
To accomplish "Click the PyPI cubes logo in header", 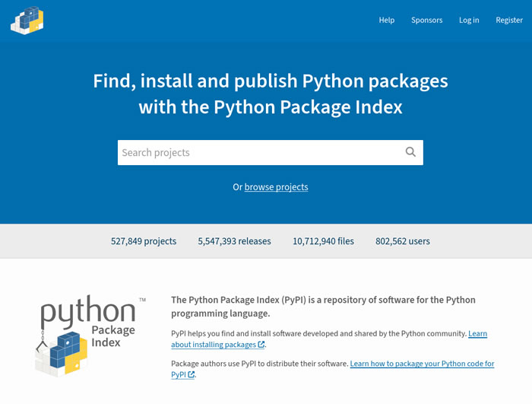I will [27, 20].
